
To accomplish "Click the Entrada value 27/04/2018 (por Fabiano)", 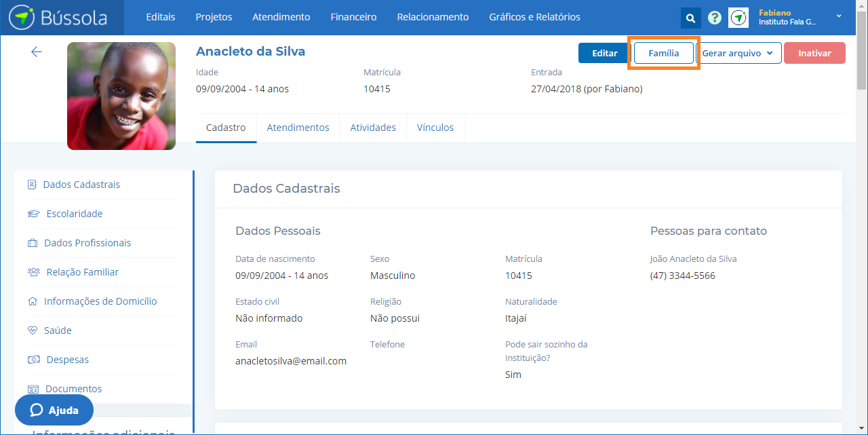I will 587,89.
